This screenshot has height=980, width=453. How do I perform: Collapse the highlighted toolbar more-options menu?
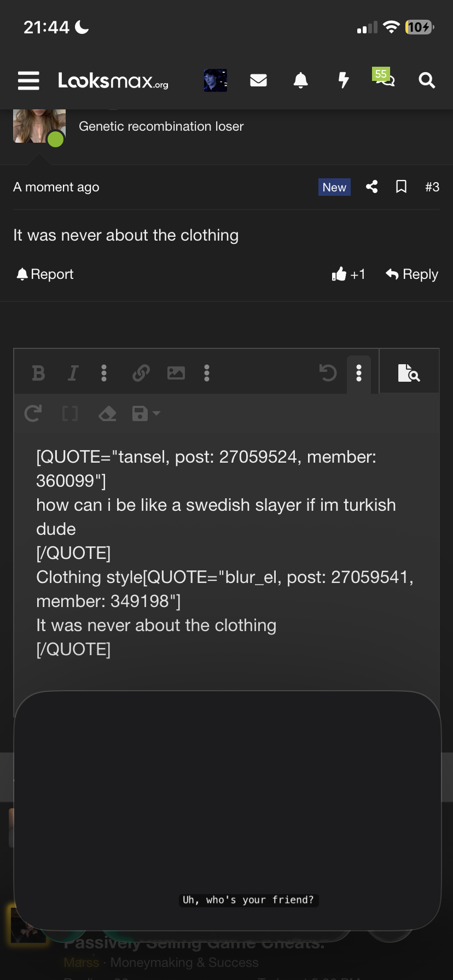(359, 374)
